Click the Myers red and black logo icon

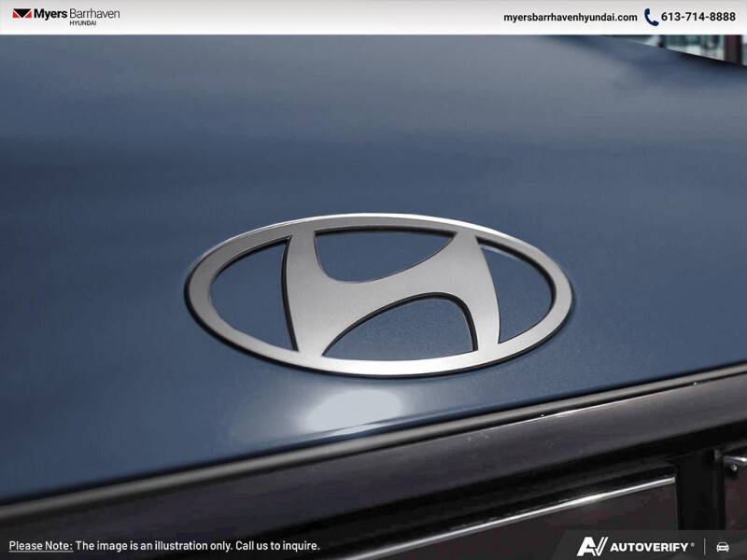[x=21, y=15]
